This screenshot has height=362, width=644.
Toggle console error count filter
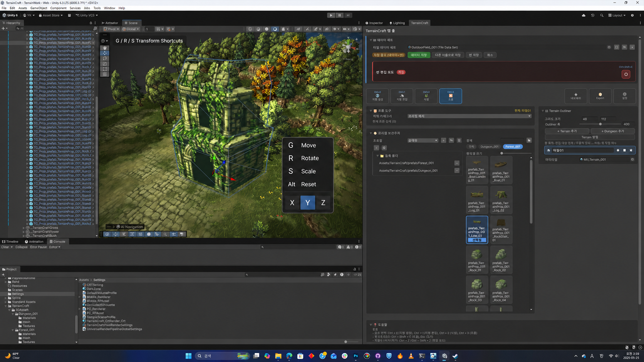358,247
